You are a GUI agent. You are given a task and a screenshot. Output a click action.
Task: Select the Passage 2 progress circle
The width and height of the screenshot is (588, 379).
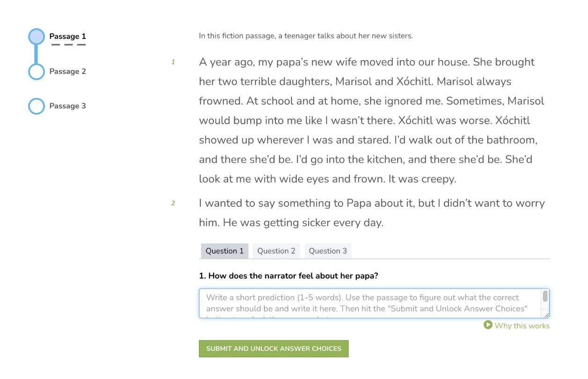point(37,72)
